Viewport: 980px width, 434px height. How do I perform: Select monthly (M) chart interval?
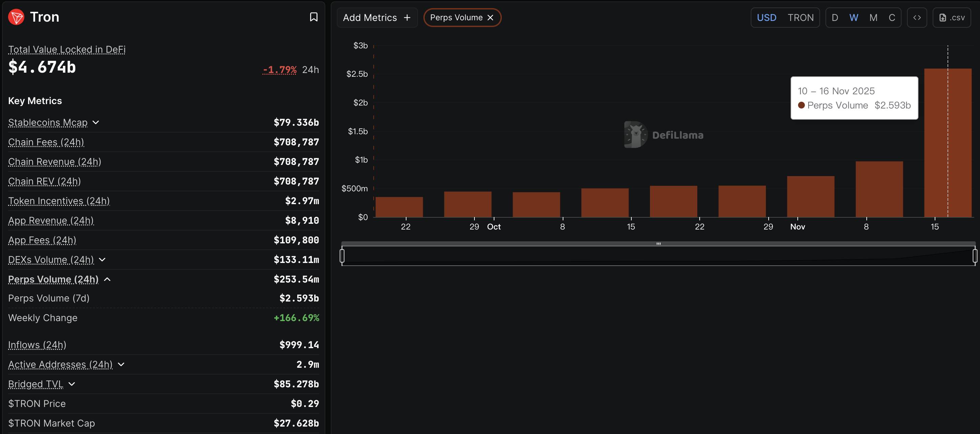tap(873, 18)
